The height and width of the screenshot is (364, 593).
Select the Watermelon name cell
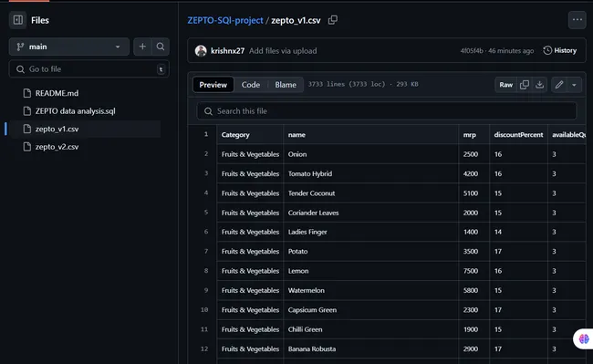[370, 290]
